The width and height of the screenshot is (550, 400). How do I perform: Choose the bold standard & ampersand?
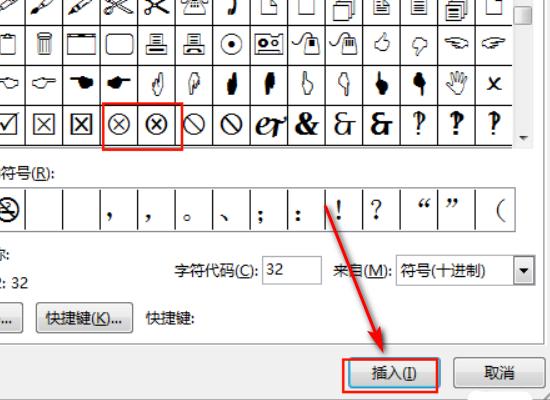[306, 125]
